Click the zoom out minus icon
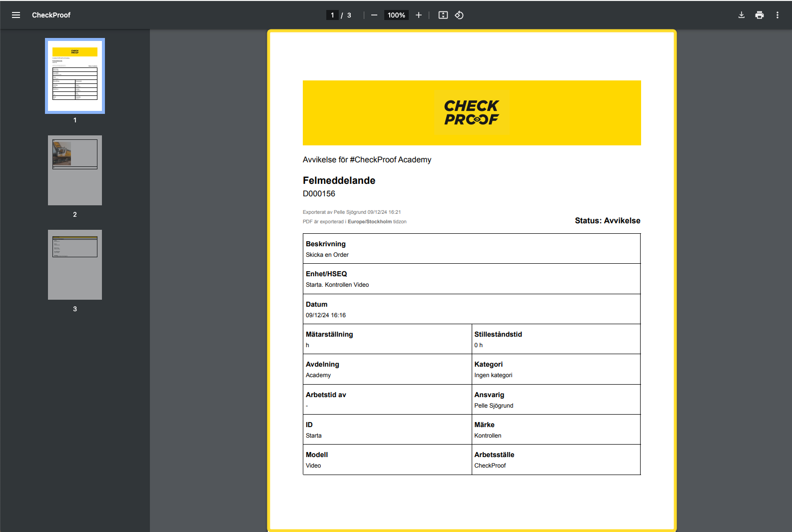 click(x=374, y=15)
